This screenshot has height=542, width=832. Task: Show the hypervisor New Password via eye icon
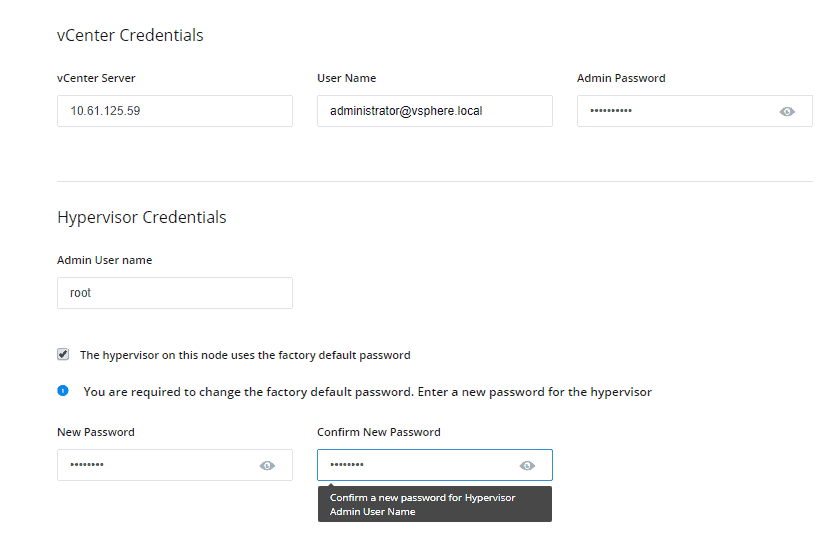tap(267, 466)
